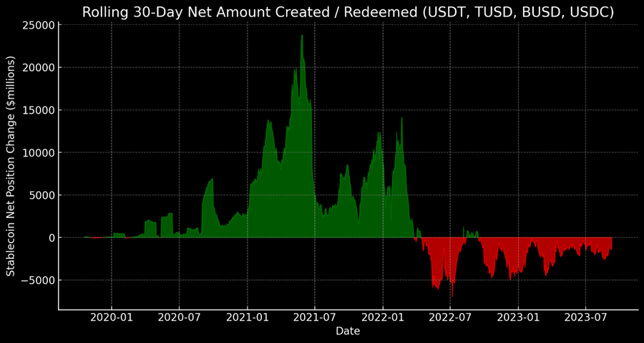Image resolution: width=644 pixels, height=343 pixels.
Task: Click the chart title about Rolling 30-Day Net Amount
Action: click(x=348, y=12)
